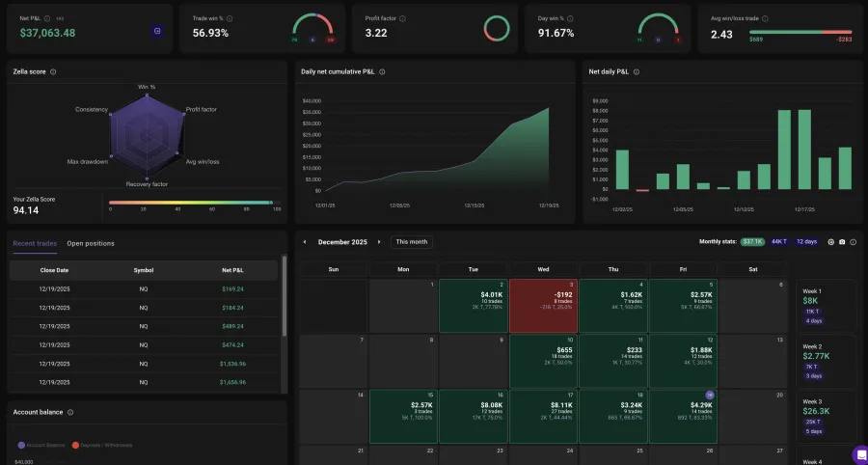868x465 pixels.
Task: Click the Avg win/loss green-red ratio bar
Action: tap(800, 32)
